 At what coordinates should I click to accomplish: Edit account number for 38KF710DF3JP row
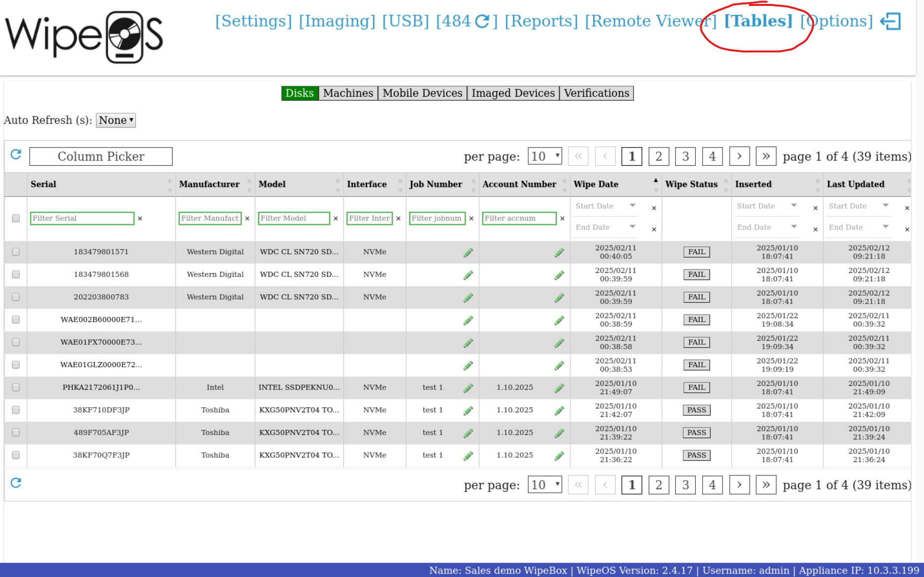click(x=559, y=410)
